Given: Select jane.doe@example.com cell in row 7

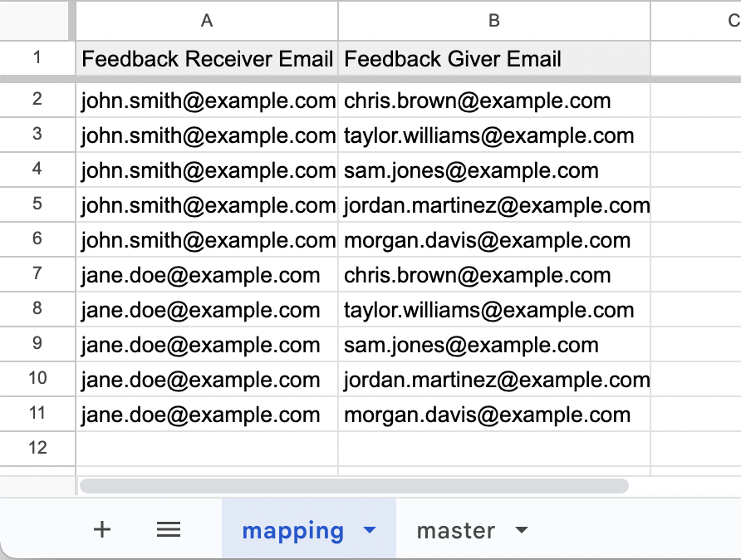Looking at the screenshot, I should pos(207,276).
